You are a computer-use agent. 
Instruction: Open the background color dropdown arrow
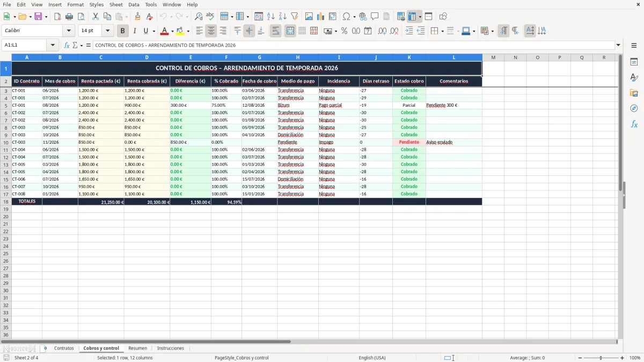[188, 31]
